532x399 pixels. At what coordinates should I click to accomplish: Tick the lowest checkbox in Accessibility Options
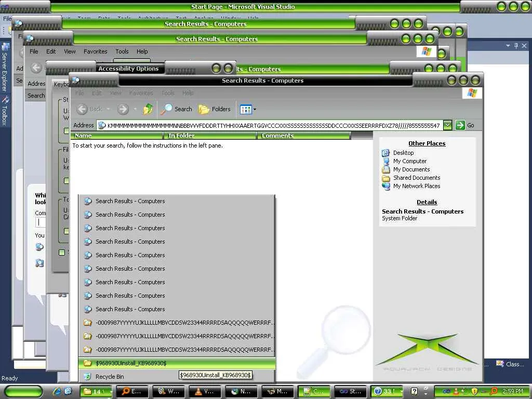62,252
